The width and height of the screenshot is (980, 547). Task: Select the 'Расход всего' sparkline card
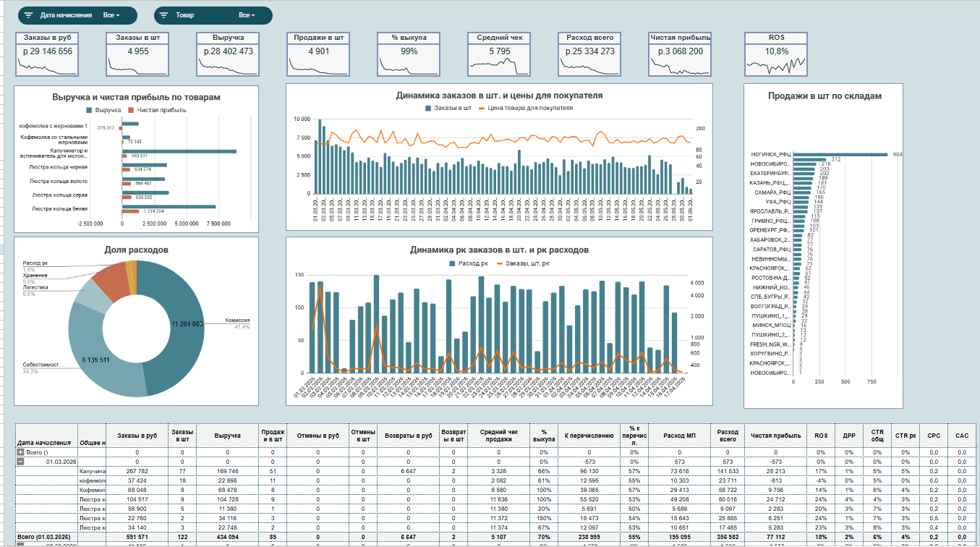pos(590,54)
